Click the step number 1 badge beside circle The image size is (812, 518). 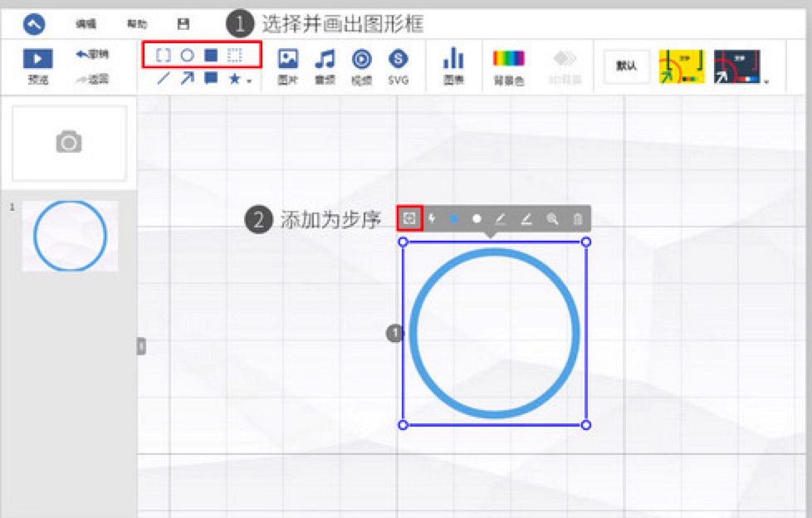395,333
